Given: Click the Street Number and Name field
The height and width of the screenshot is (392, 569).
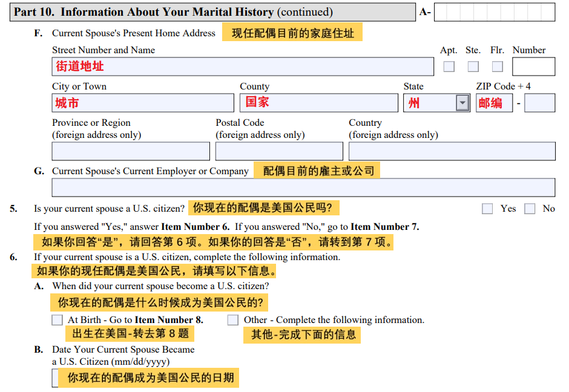Looking at the screenshot, I should [242, 67].
